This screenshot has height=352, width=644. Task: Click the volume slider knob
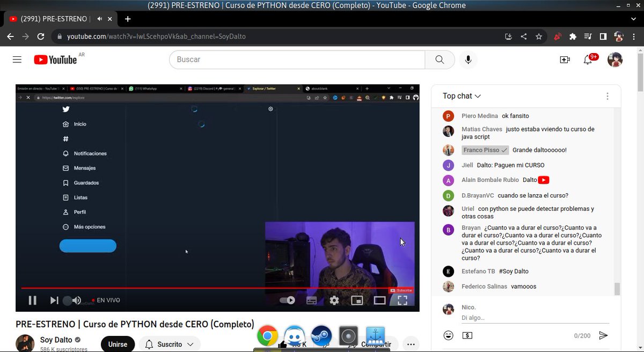click(67, 301)
